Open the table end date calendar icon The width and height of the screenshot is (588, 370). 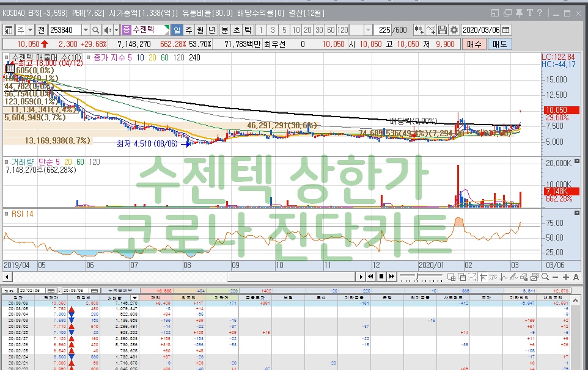[95, 291]
